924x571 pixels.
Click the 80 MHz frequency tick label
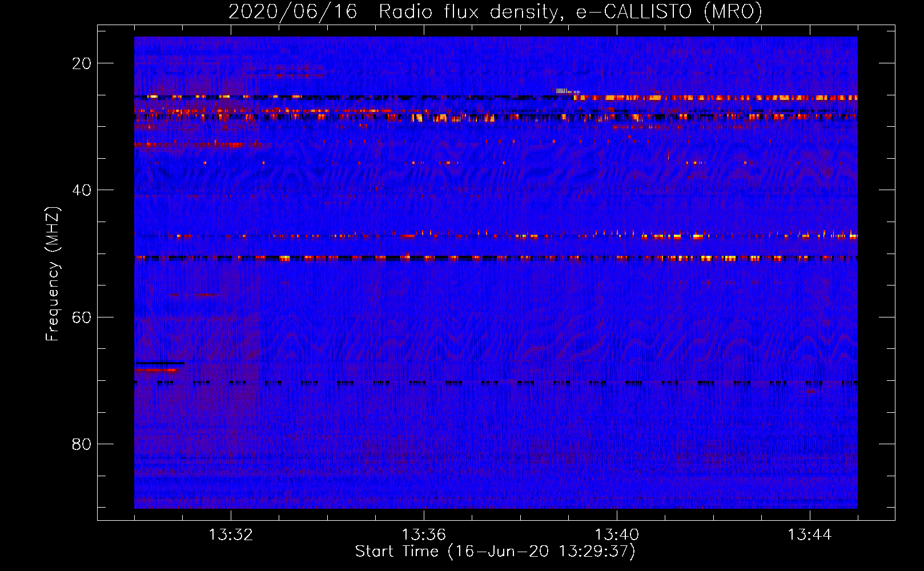(82, 444)
